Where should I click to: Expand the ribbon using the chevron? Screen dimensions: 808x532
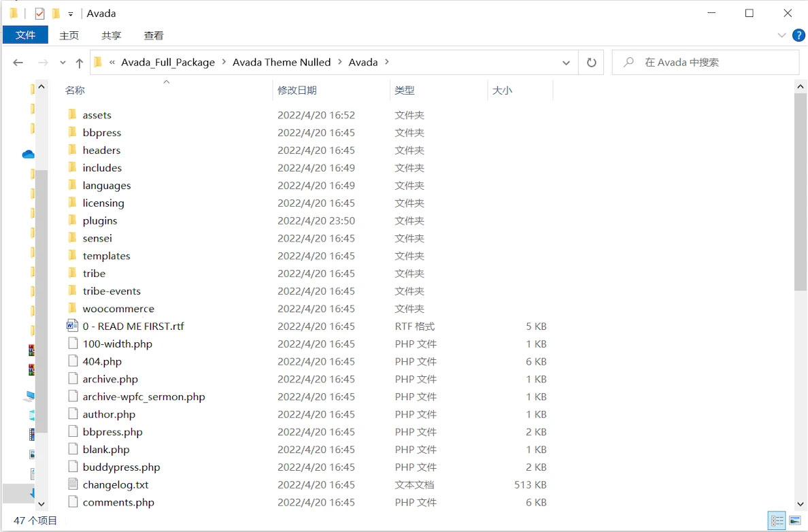coord(781,35)
